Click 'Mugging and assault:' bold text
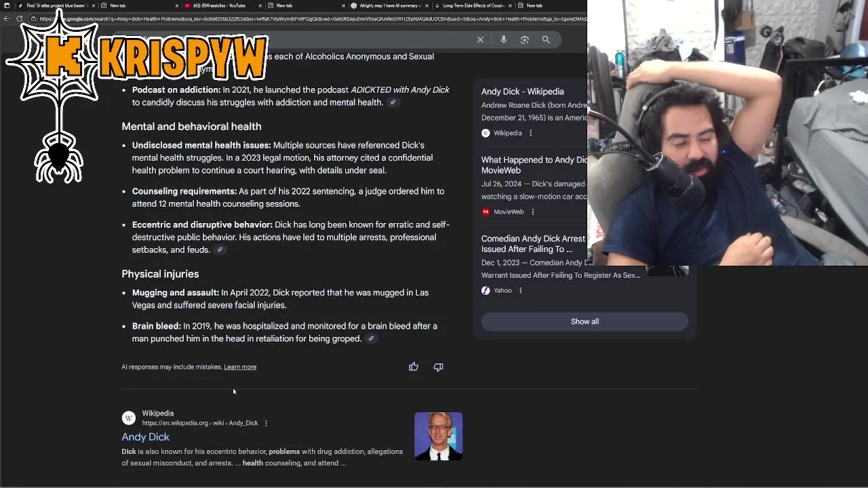This screenshot has width=868, height=488. coord(176,293)
